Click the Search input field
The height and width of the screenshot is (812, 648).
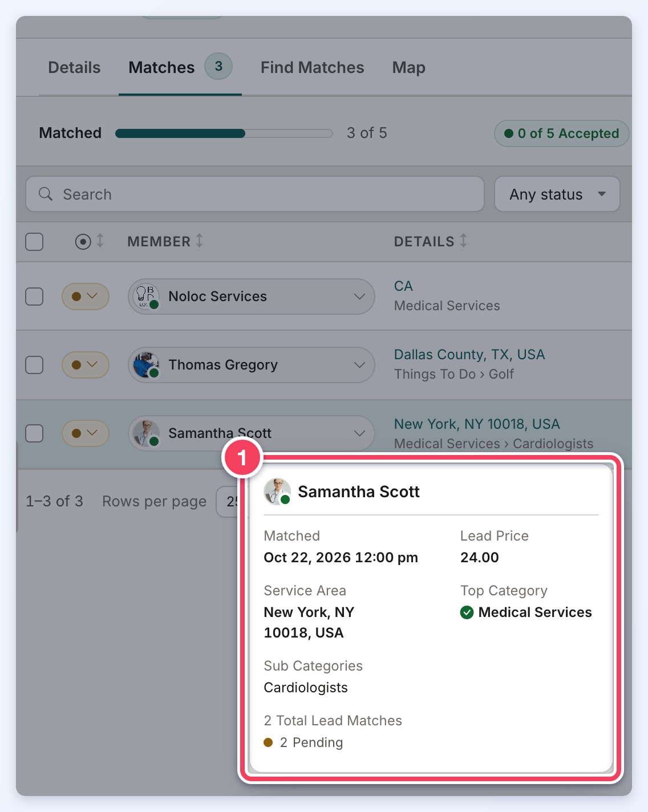255,194
